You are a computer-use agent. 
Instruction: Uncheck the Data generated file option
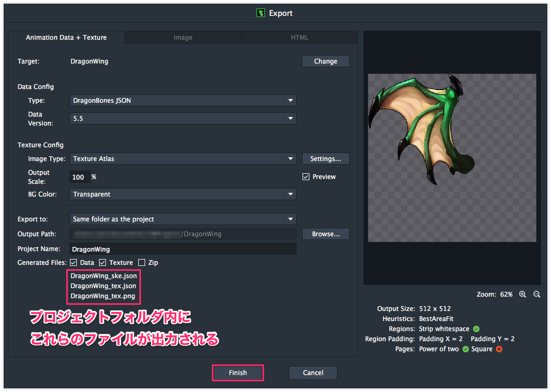(x=74, y=262)
